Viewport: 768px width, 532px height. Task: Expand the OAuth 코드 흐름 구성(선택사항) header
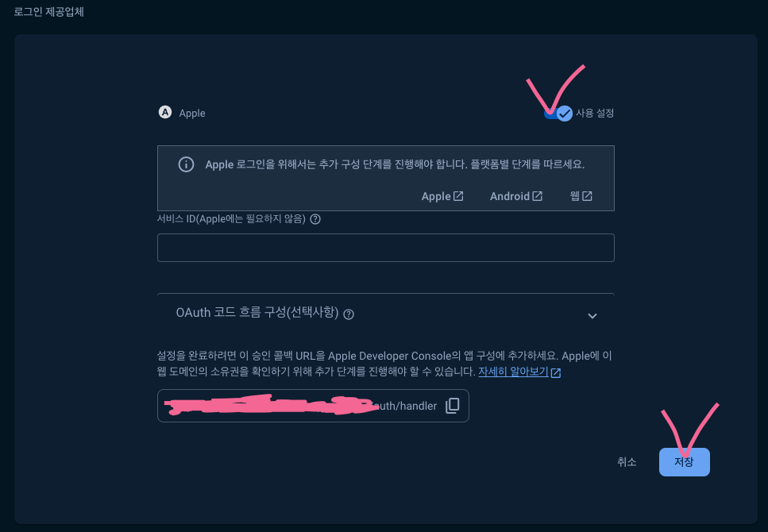click(386, 313)
